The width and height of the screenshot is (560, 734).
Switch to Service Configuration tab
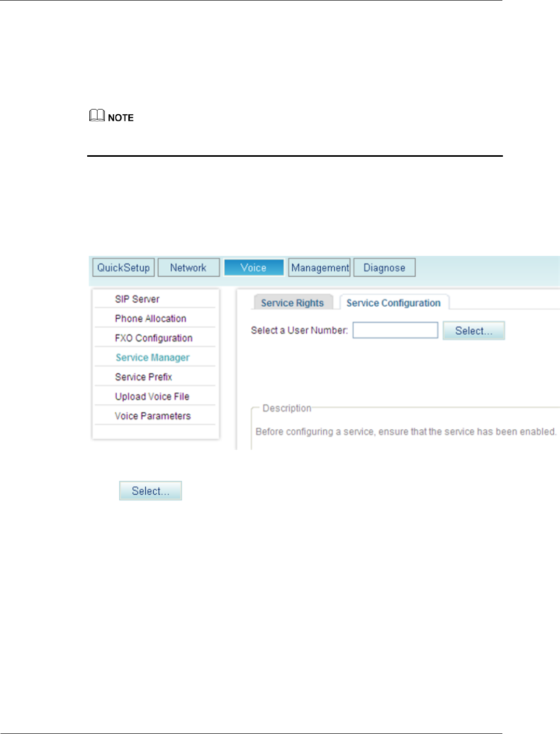[394, 303]
